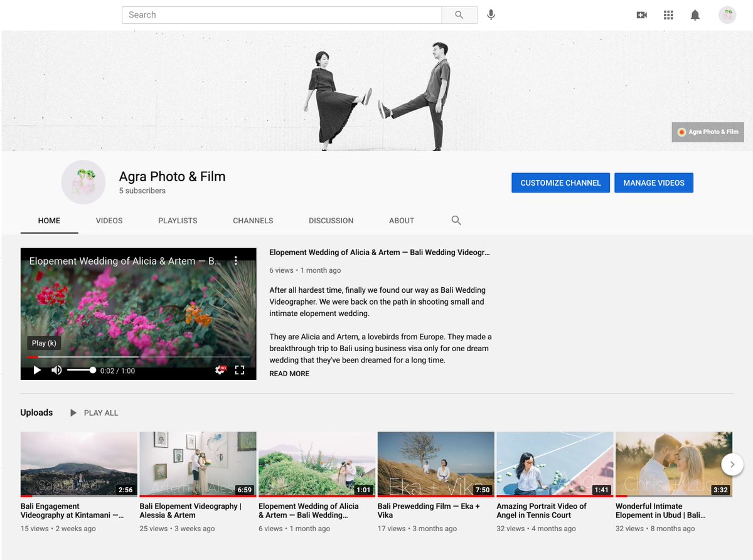Image resolution: width=753 pixels, height=560 pixels.
Task: Click the "5 subscribers" text
Action: click(x=142, y=191)
